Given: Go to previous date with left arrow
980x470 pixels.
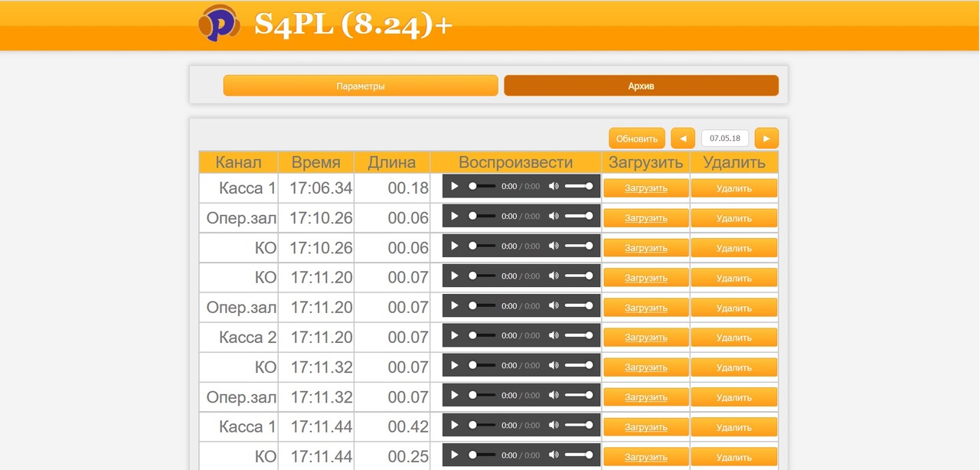Looking at the screenshot, I should pyautogui.click(x=683, y=139).
